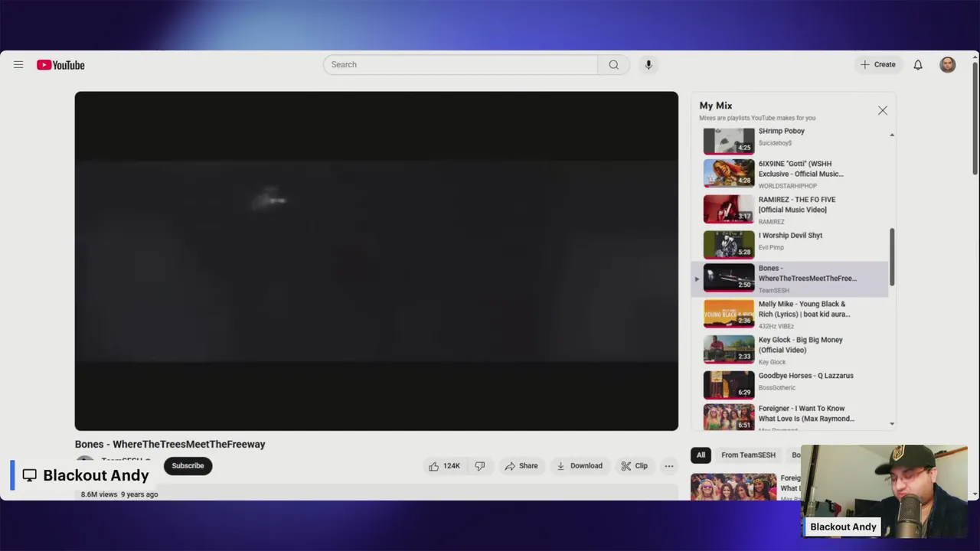Open the account avatar menu
The height and width of the screenshot is (551, 980).
tap(948, 65)
